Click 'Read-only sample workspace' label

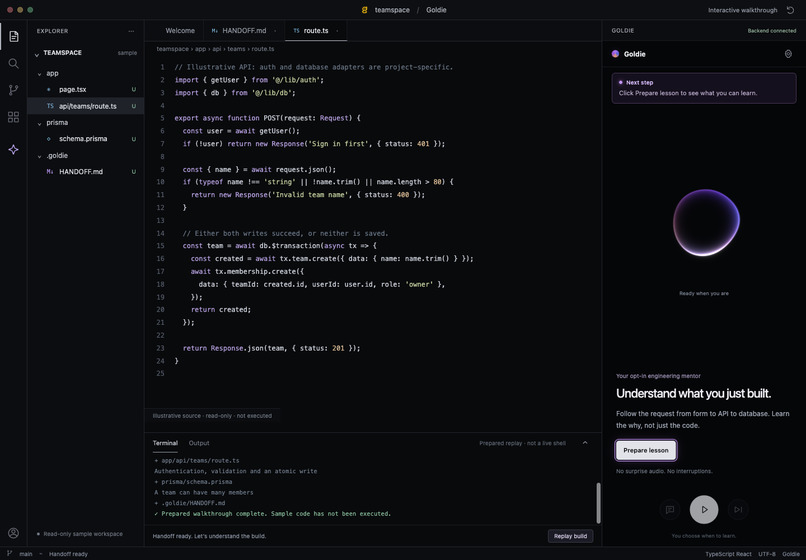pyautogui.click(x=83, y=534)
